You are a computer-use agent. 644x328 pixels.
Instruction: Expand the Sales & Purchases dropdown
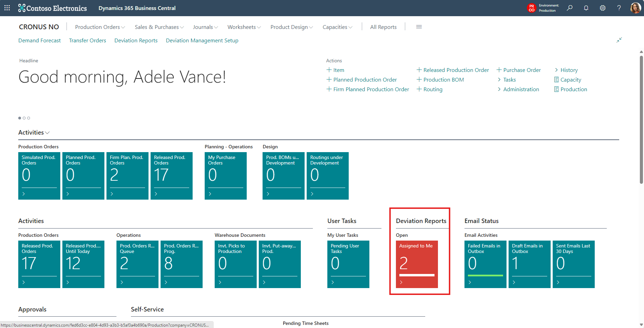coord(159,27)
